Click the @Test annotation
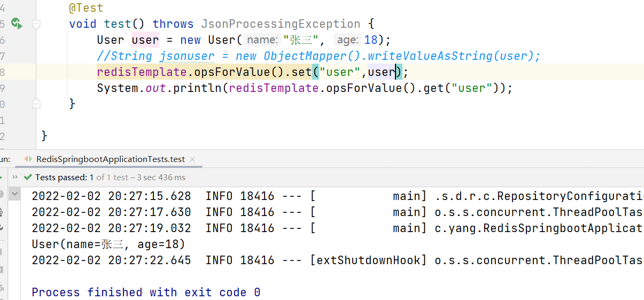The width and height of the screenshot is (644, 300). tap(86, 8)
